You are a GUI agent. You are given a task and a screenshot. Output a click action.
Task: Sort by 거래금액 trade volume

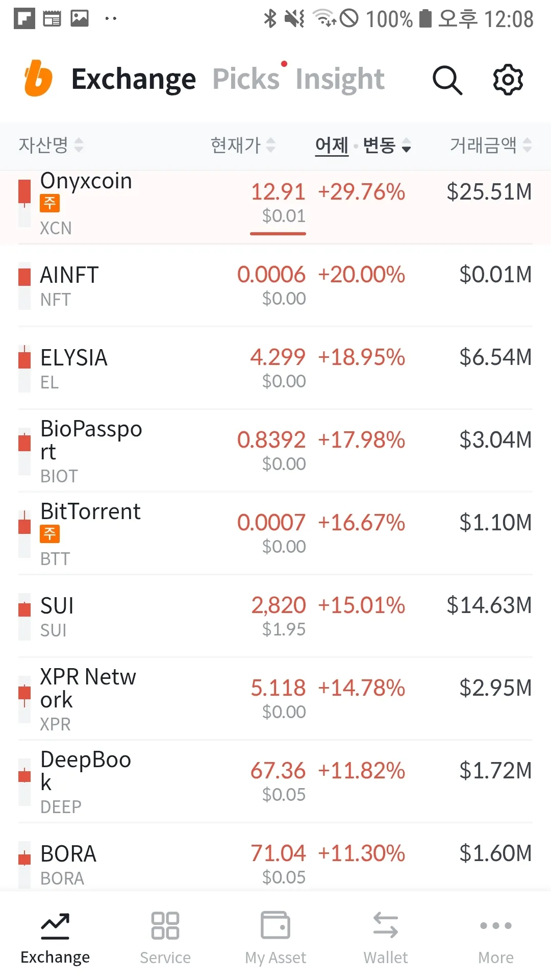coord(490,145)
